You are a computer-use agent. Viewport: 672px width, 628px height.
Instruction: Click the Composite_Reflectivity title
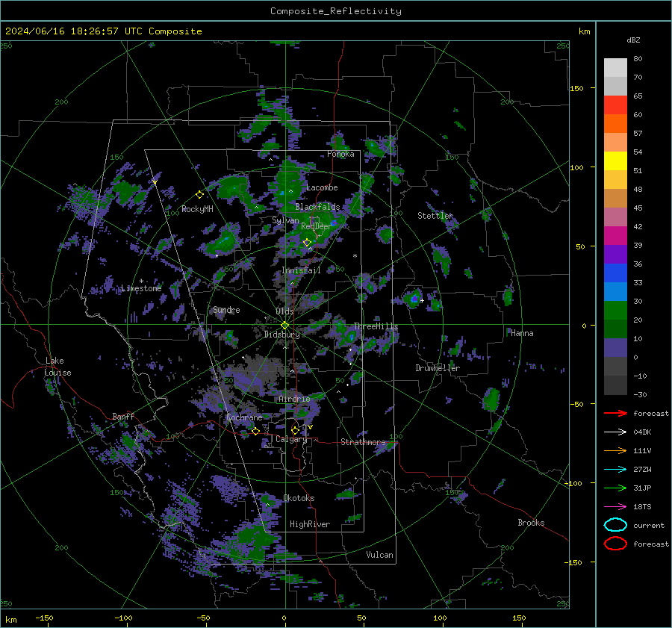[335, 11]
